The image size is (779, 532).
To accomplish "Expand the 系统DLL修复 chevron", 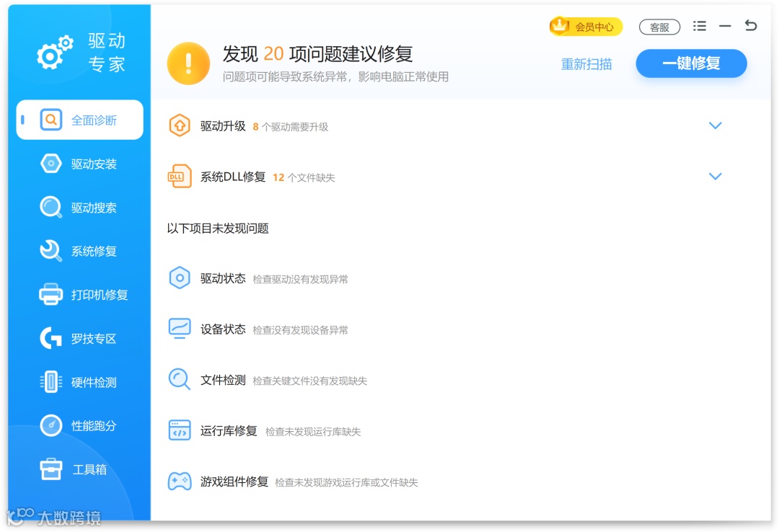I will [716, 177].
